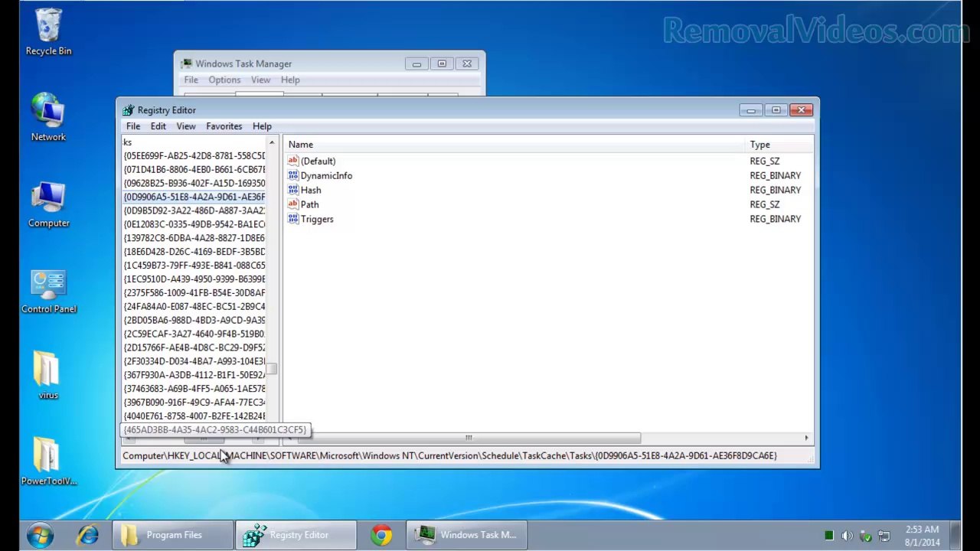Viewport: 980px width, 551px height.
Task: Click the Show desktop button
Action: 955,535
